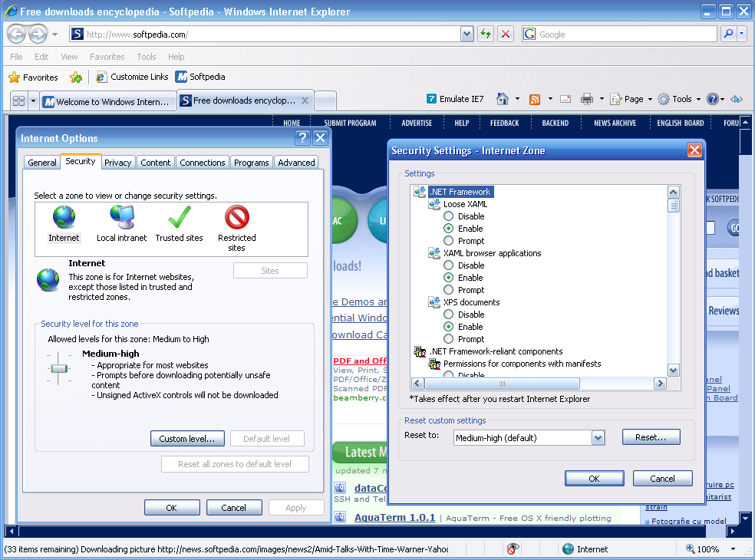Select Prompt under XPS documents
755x560 pixels.
[448, 339]
